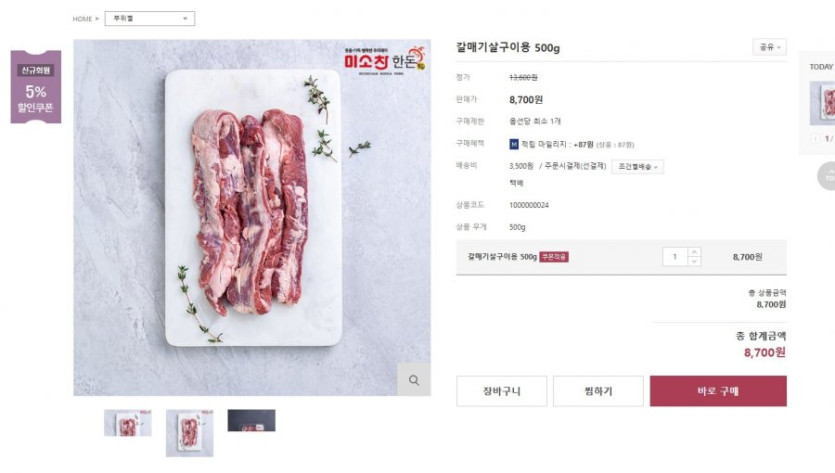The image size is (835, 473).
Task: Go to HOME breadcrumb link
Action: pos(82,19)
